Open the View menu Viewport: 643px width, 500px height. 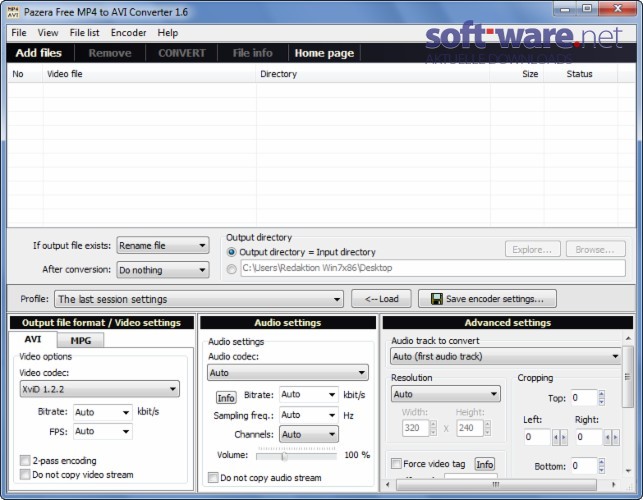pos(48,33)
